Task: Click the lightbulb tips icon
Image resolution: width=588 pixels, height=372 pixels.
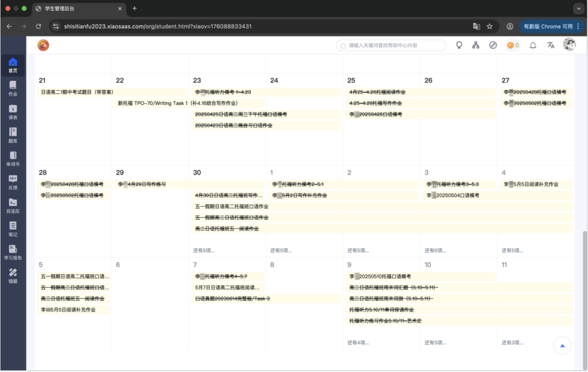Action: [x=459, y=46]
